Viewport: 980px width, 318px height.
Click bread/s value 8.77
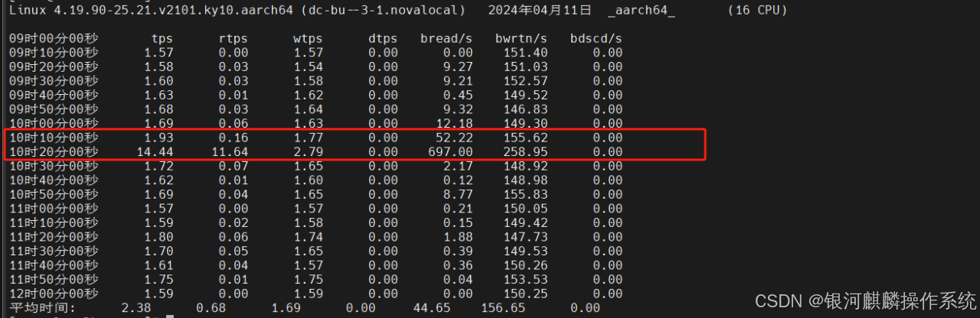[x=459, y=194]
